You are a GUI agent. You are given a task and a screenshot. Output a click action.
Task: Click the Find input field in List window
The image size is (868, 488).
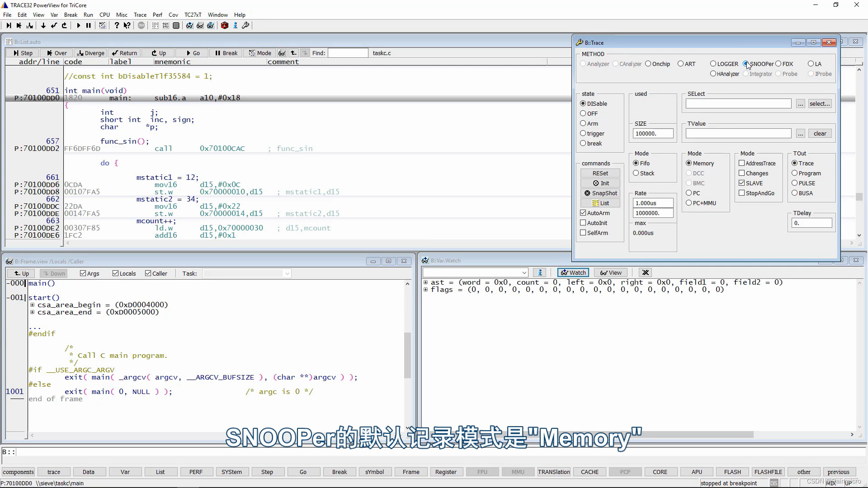click(348, 53)
